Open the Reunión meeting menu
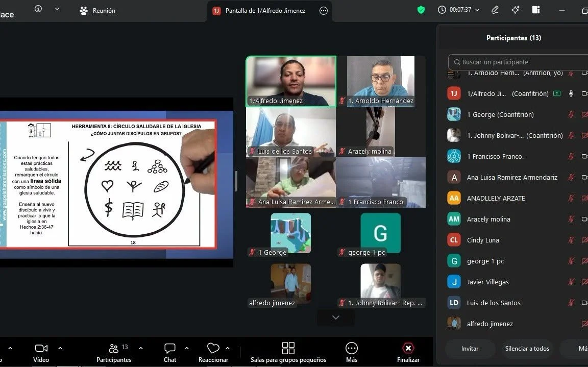 [97, 11]
